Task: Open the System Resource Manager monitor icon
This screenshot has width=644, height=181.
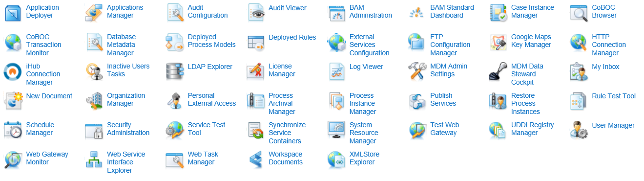Action: tap(336, 130)
